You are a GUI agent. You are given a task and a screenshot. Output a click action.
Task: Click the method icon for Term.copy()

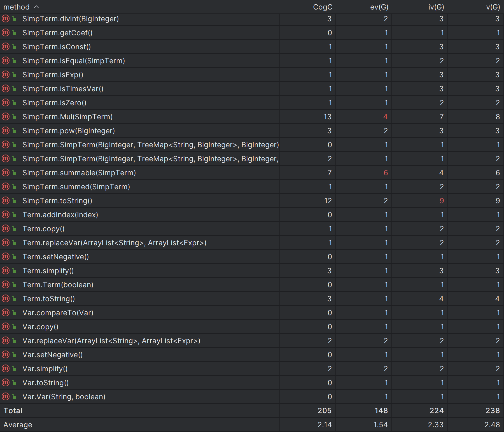(x=6, y=229)
